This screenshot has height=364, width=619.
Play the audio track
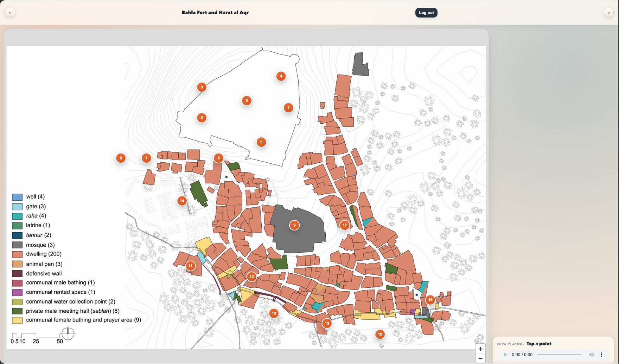pyautogui.click(x=505, y=355)
